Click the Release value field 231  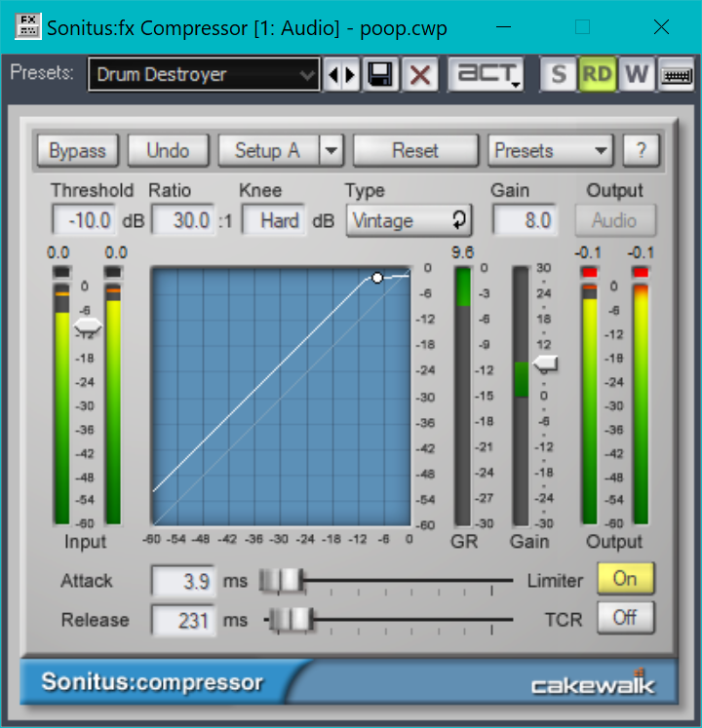pyautogui.click(x=183, y=620)
